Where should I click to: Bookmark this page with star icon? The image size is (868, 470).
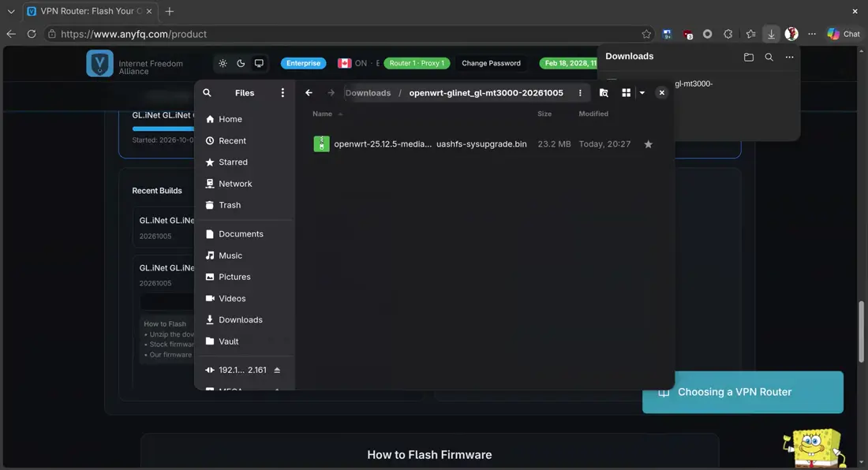[646, 34]
